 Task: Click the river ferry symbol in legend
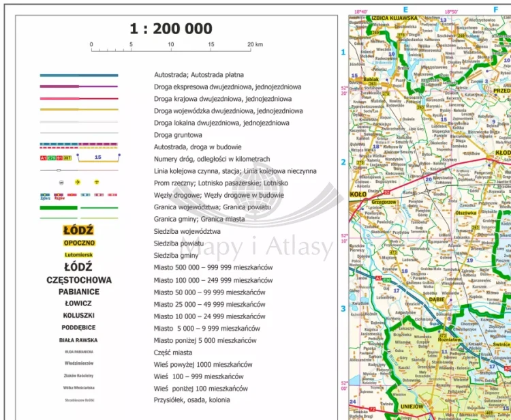(x=61, y=183)
